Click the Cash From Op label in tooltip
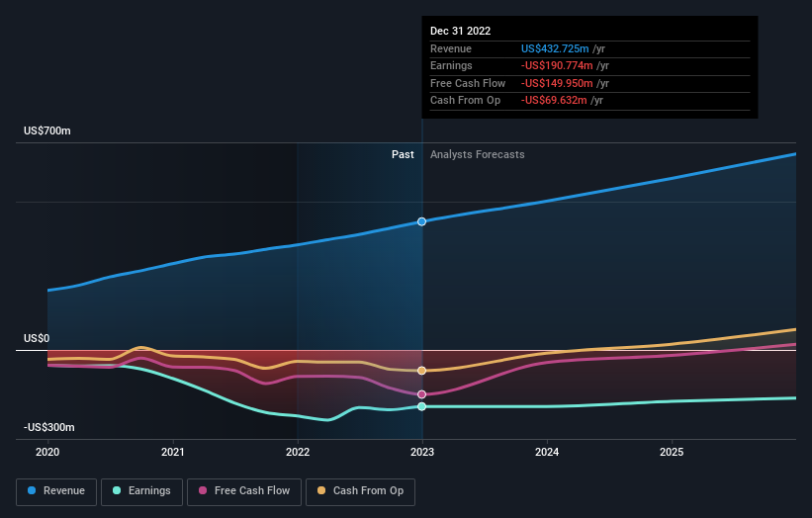 tap(465, 101)
